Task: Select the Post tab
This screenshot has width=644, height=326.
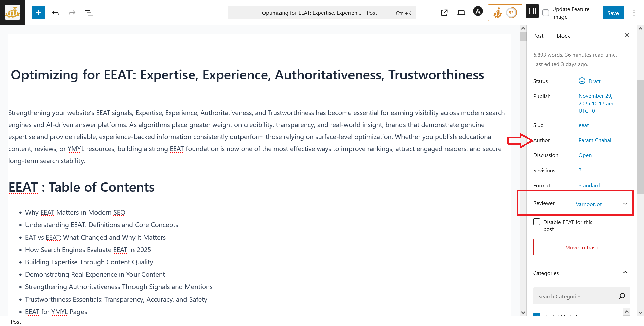Action: tap(538, 36)
